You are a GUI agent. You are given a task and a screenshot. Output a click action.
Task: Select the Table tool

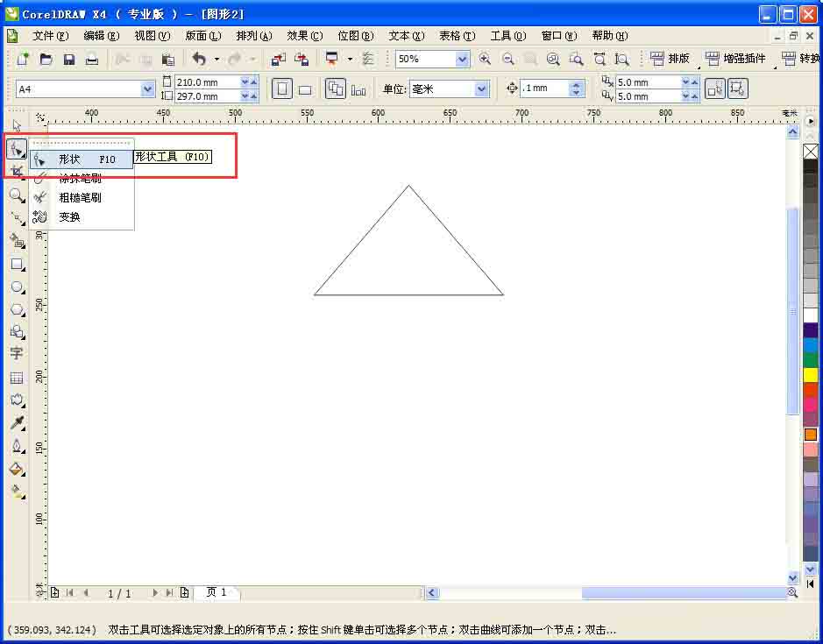click(x=17, y=377)
